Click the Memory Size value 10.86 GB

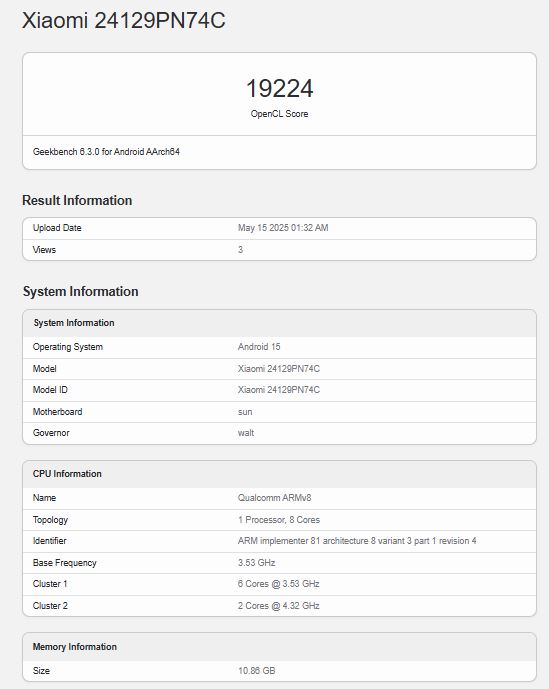(x=257, y=671)
